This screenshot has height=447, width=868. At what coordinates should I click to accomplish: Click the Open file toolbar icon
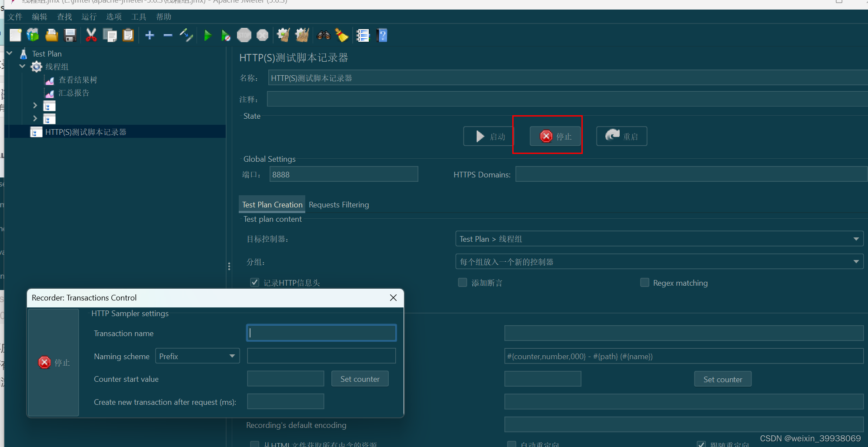click(x=52, y=35)
